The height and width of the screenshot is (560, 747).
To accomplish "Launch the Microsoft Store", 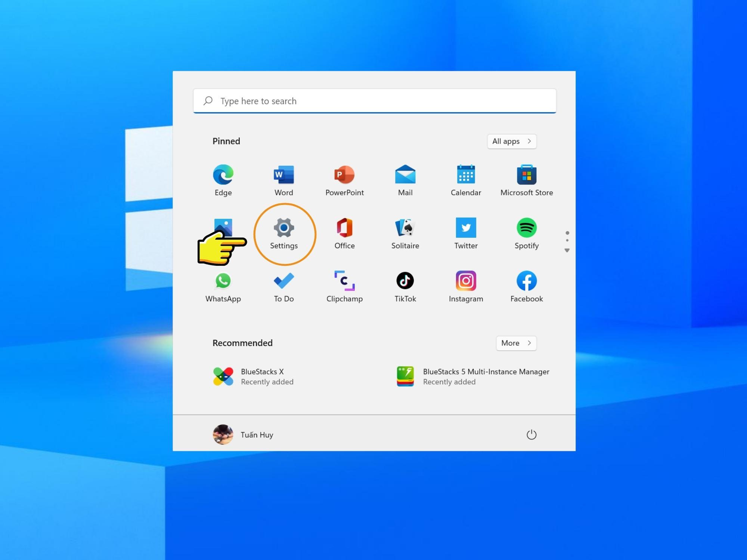I will [x=527, y=179].
